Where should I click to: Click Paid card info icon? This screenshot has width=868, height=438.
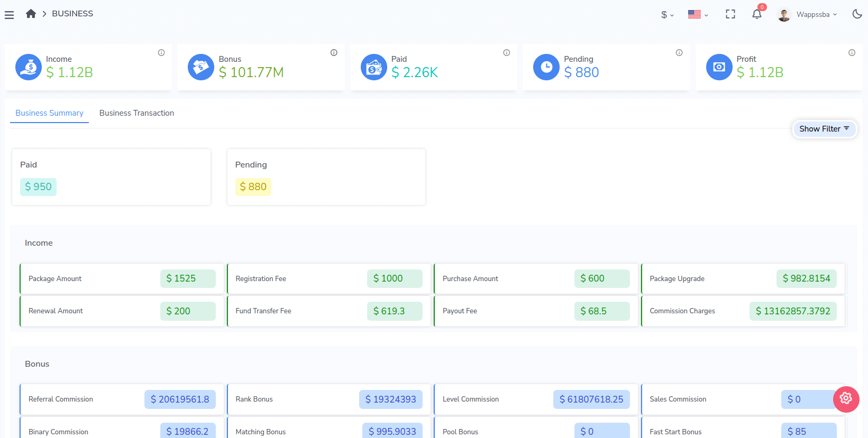507,52
